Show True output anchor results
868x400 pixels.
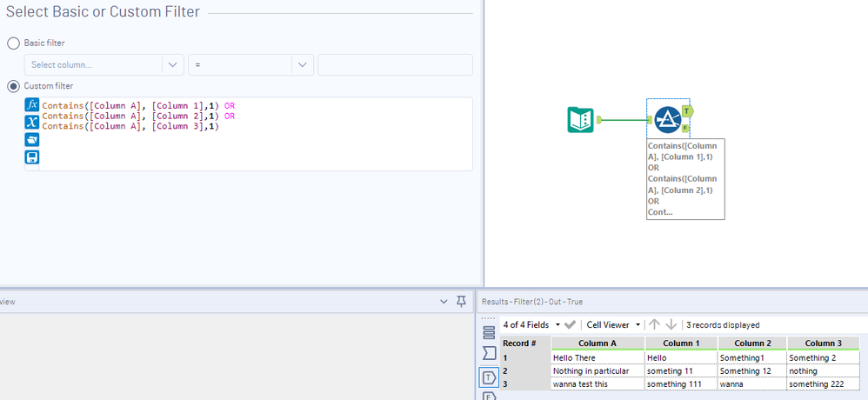coord(489,377)
